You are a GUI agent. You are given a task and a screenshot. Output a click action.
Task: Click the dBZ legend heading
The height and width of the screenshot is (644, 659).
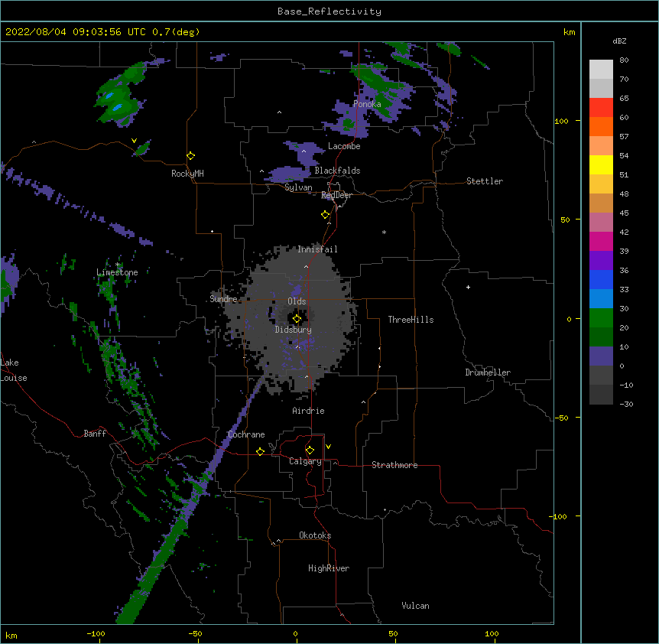pyautogui.click(x=619, y=41)
